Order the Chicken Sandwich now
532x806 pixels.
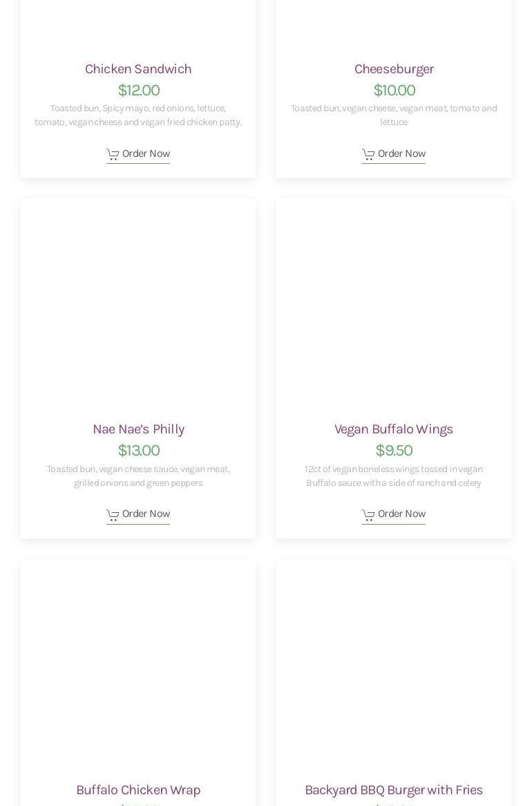pyautogui.click(x=138, y=154)
